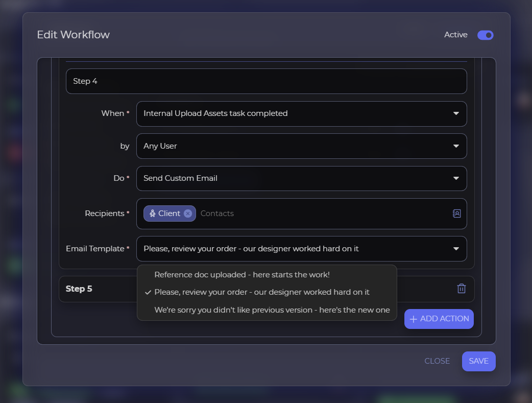Open the 'by' Any User dropdown
This screenshot has height=403, width=532.
point(301,146)
